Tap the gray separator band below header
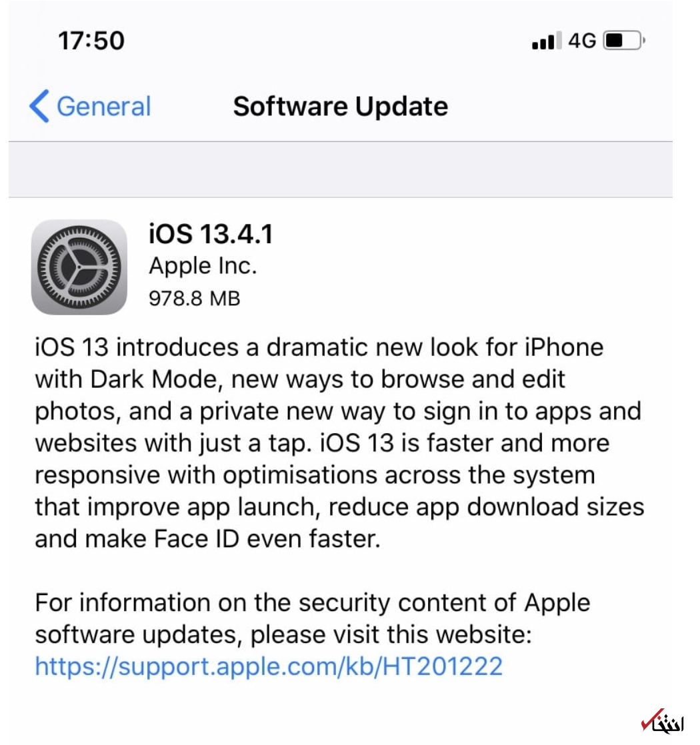Viewport: 700px width, 745px height. tap(340, 169)
